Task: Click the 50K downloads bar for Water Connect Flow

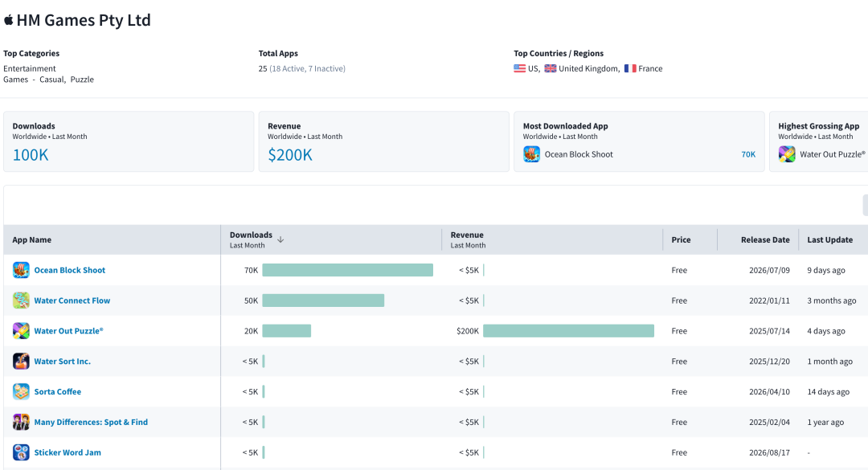Action: (x=323, y=300)
